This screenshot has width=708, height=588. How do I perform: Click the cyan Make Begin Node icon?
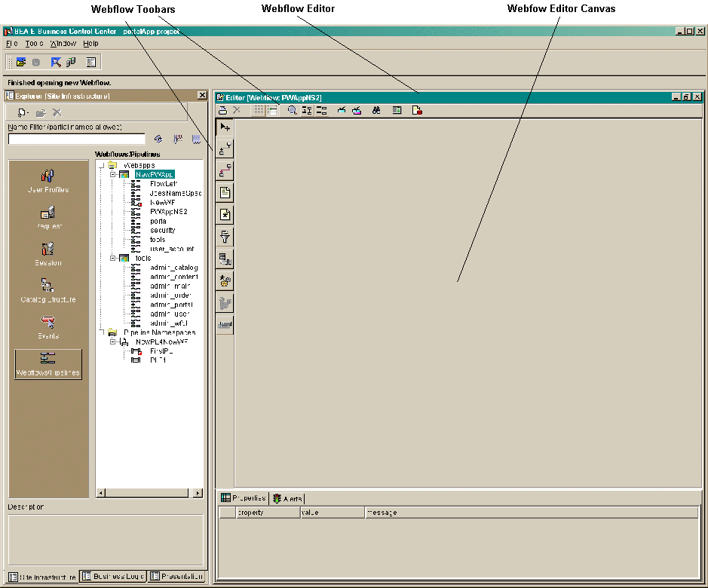tap(342, 110)
